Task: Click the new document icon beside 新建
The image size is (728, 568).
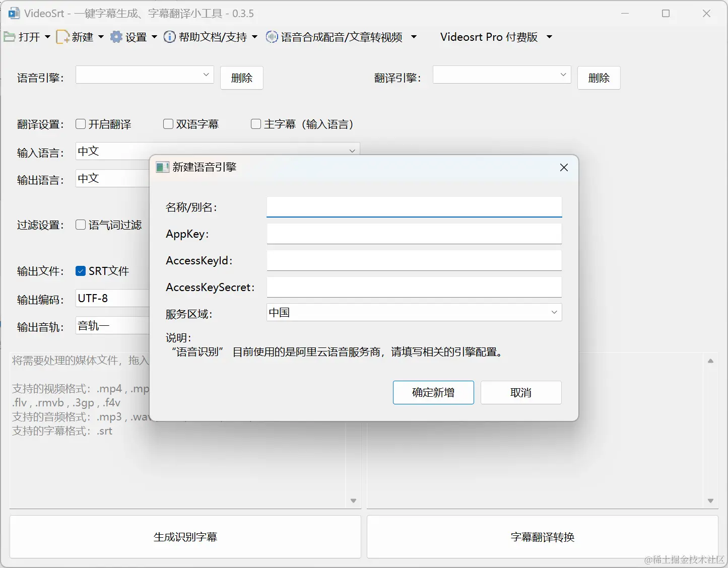Action: pyautogui.click(x=62, y=37)
